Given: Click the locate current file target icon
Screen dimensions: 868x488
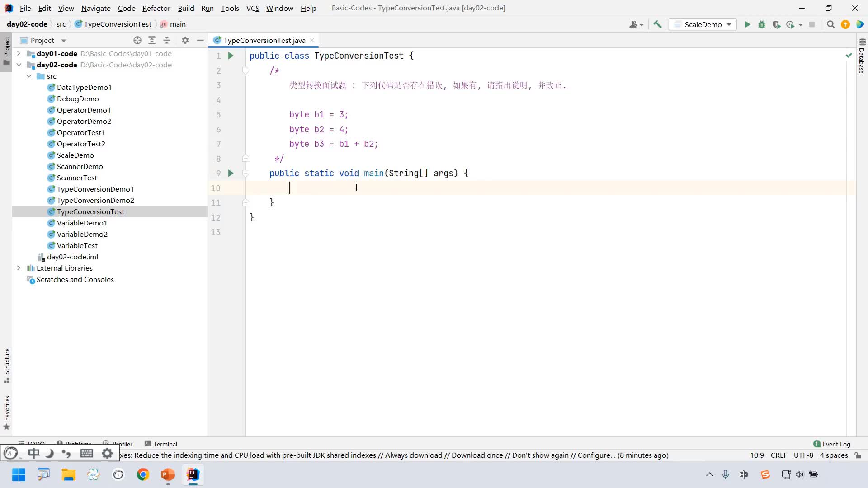Looking at the screenshot, I should click(x=137, y=40).
